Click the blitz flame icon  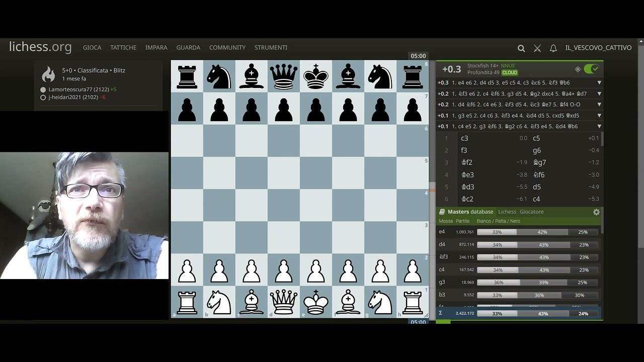tap(48, 74)
